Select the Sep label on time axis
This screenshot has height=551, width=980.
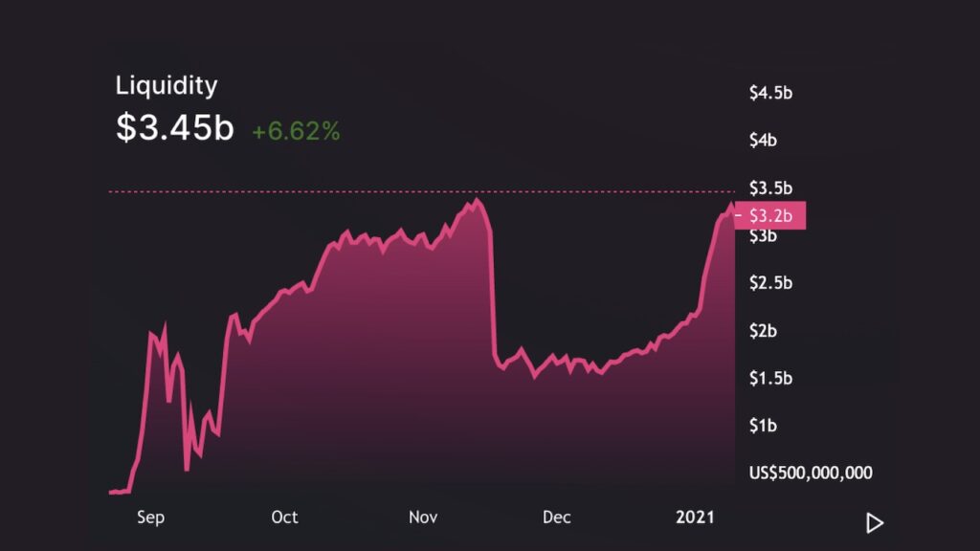tap(150, 518)
